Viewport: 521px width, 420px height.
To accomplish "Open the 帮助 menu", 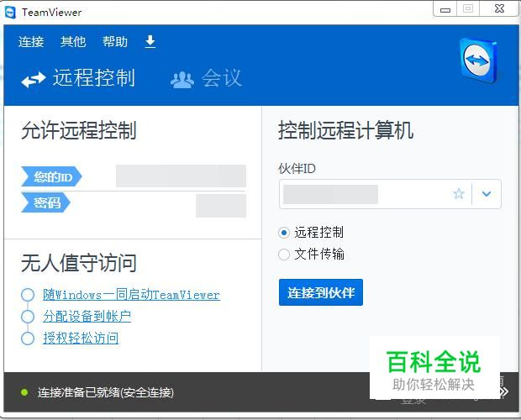I will point(115,42).
